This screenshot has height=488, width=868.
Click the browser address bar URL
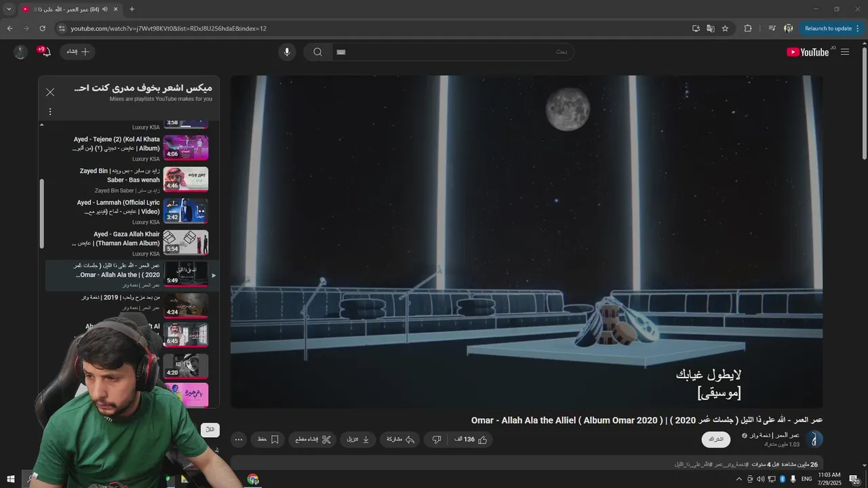(168, 28)
